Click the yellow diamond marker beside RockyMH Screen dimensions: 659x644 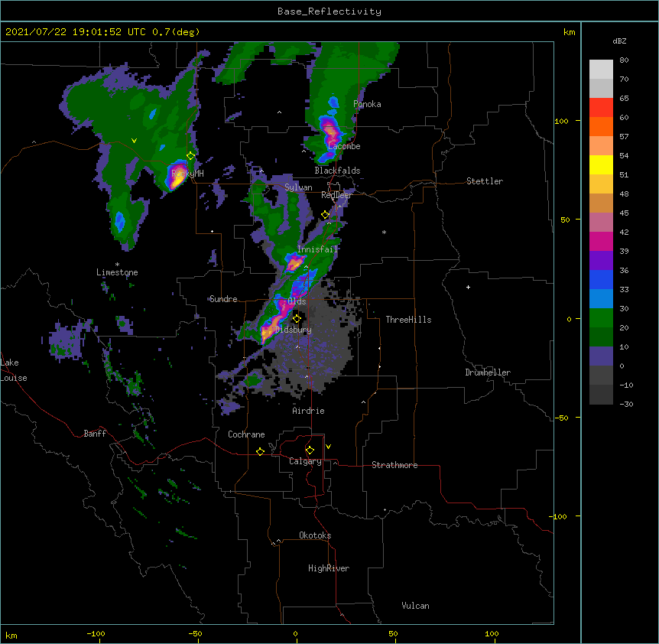[191, 156]
